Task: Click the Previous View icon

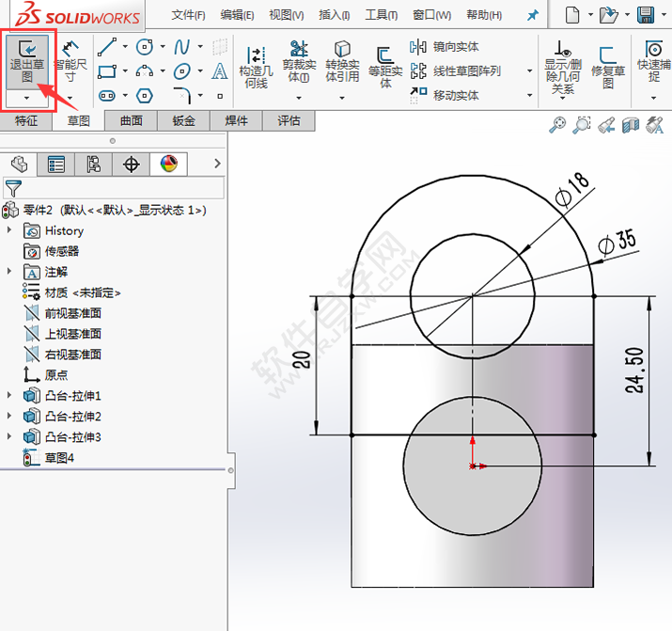Action: tap(606, 126)
